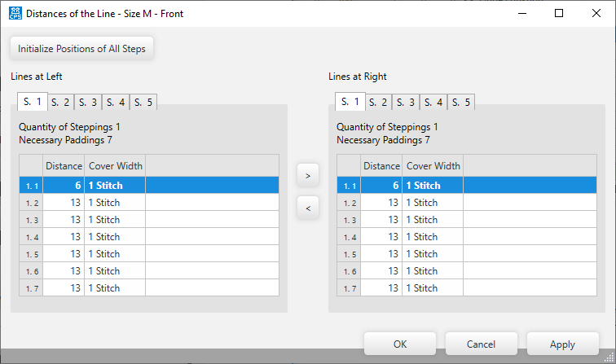Click Distance cell of left row 1.1
The width and height of the screenshot is (616, 364).
pos(64,186)
